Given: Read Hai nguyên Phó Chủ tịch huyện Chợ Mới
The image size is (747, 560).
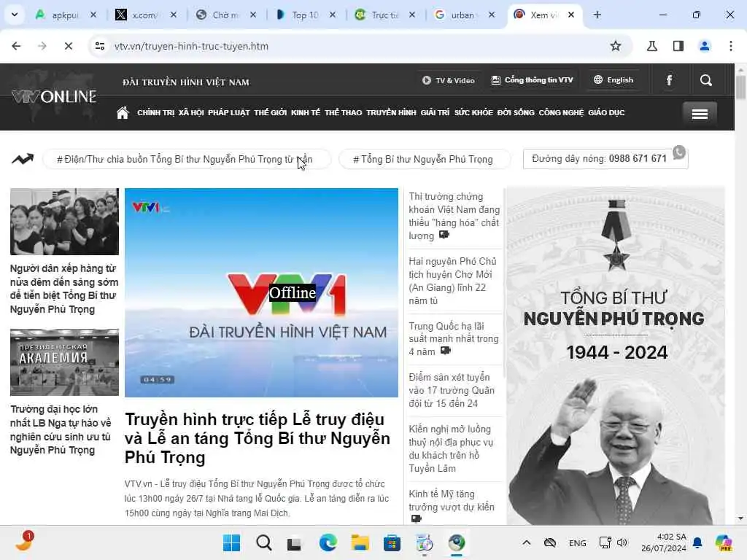Looking at the screenshot, I should (x=452, y=281).
